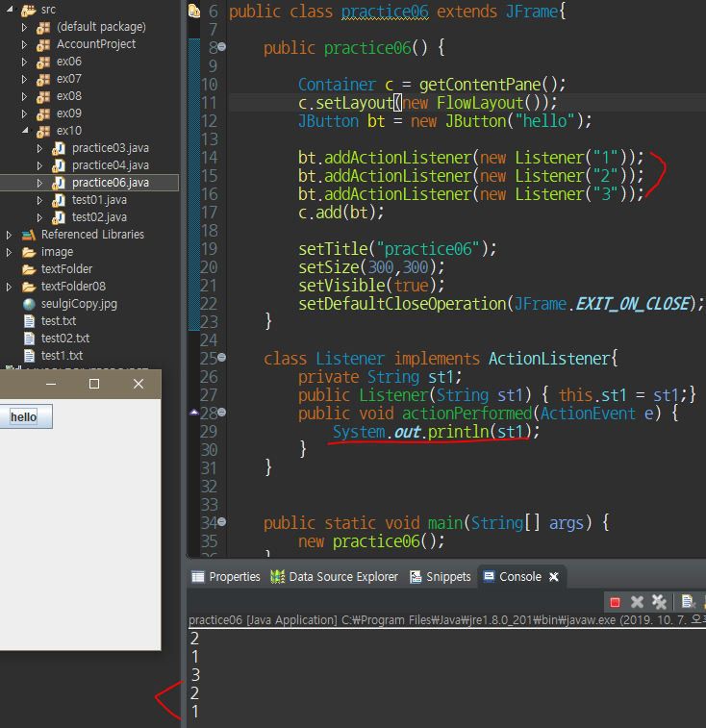Collapse the ex10 package arrow
Viewport: 706px width, 728px height.
tap(25, 131)
